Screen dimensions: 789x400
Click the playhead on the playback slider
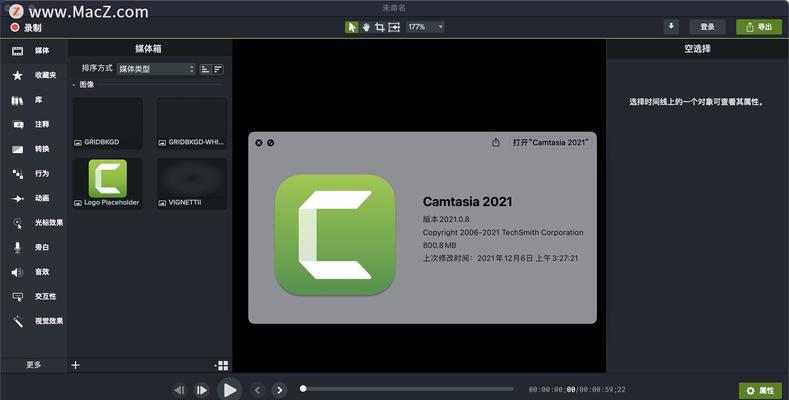[303, 388]
